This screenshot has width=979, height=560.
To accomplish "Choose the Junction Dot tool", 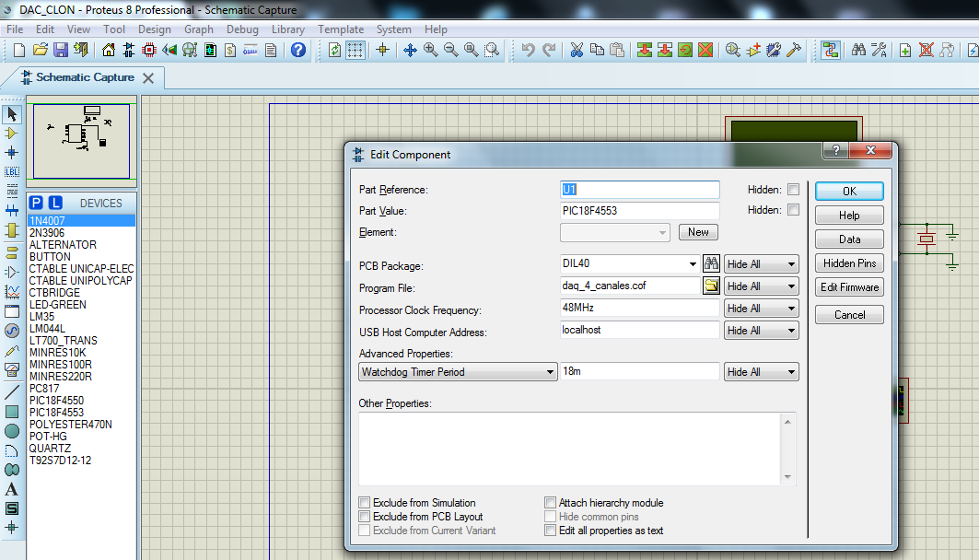I will 12,152.
